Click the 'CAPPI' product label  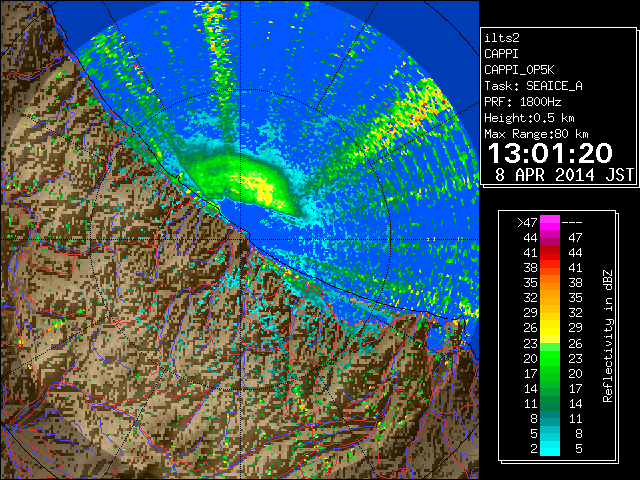pyautogui.click(x=501, y=54)
